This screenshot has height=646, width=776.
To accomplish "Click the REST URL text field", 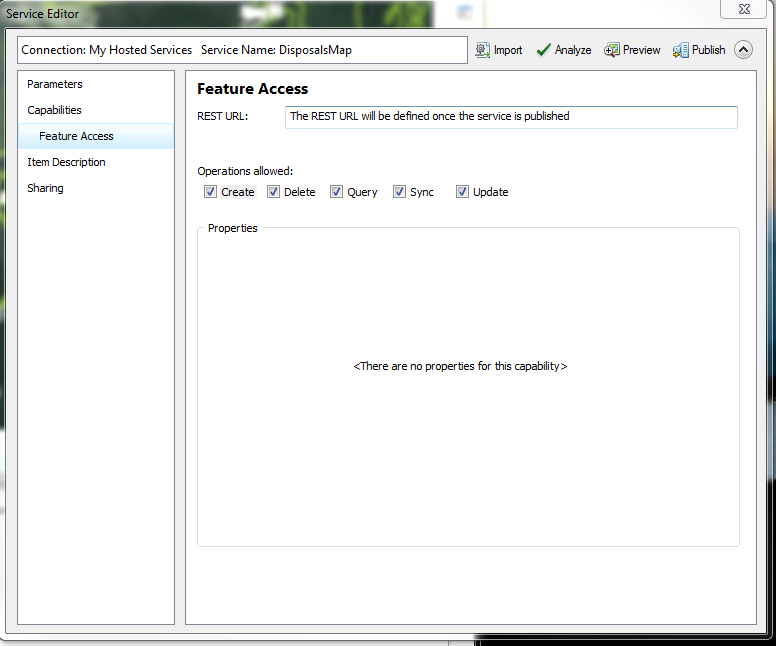I will (510, 117).
